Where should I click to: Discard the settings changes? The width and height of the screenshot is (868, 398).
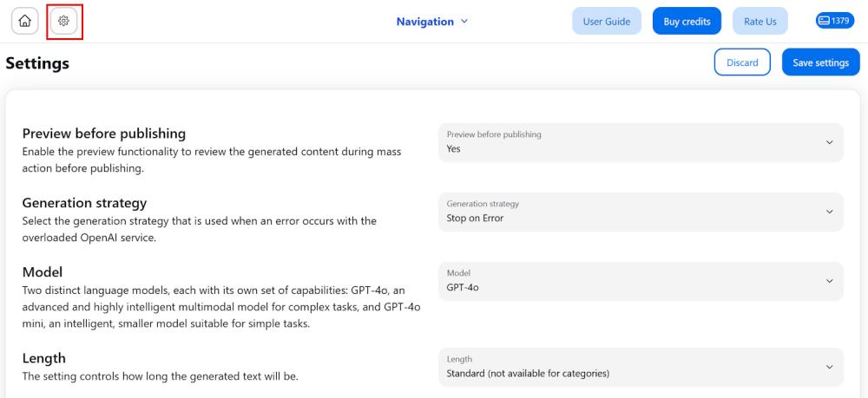point(742,62)
